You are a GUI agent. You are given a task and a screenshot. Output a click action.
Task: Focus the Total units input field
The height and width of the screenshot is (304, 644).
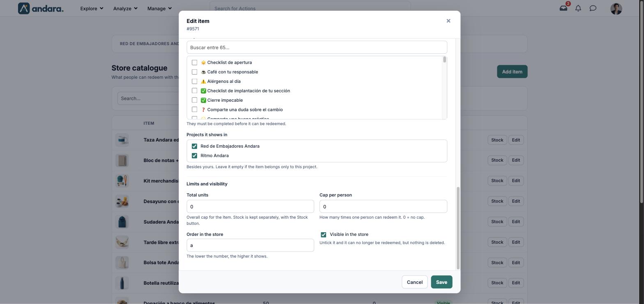point(250,206)
